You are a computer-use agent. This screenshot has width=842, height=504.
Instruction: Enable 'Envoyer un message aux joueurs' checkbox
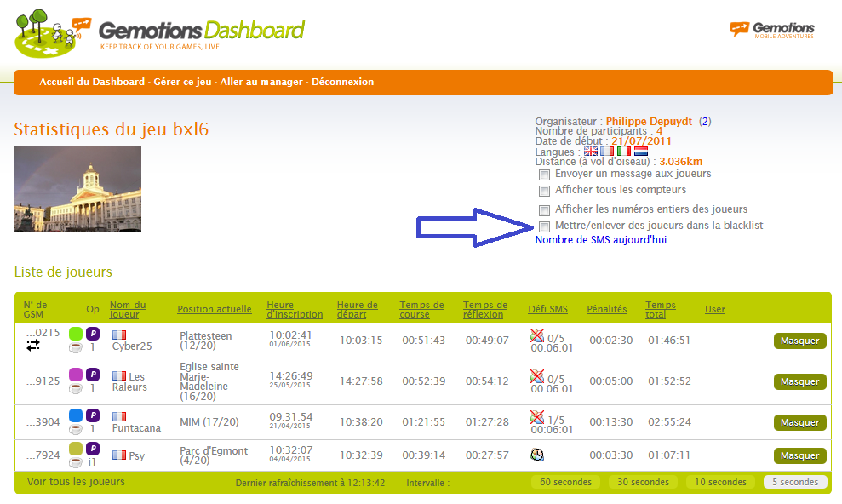pyautogui.click(x=544, y=175)
